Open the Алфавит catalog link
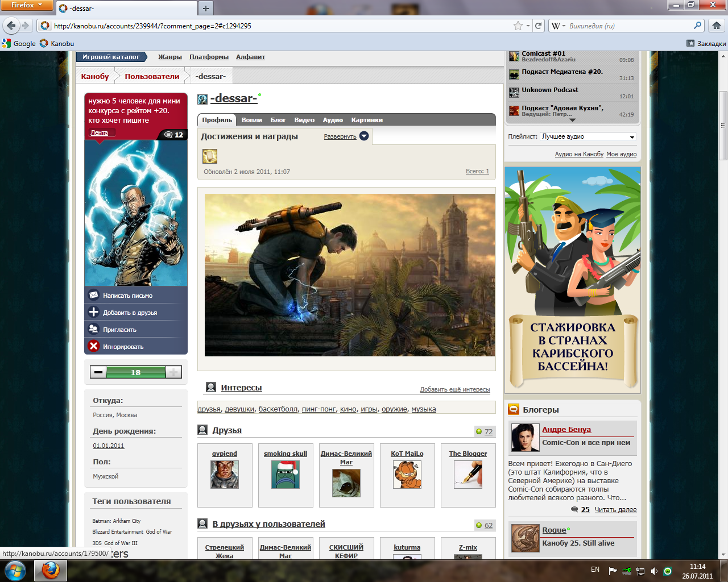Viewport: 728px width, 582px height. click(x=250, y=57)
